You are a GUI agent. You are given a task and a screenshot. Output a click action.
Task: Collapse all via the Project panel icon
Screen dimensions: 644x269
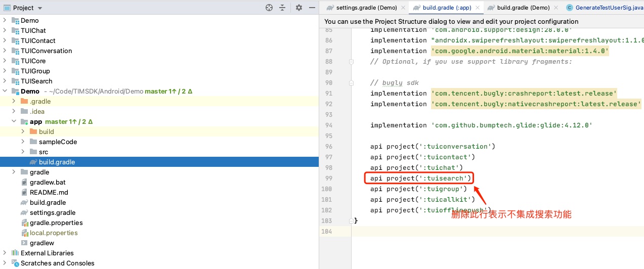click(x=282, y=8)
